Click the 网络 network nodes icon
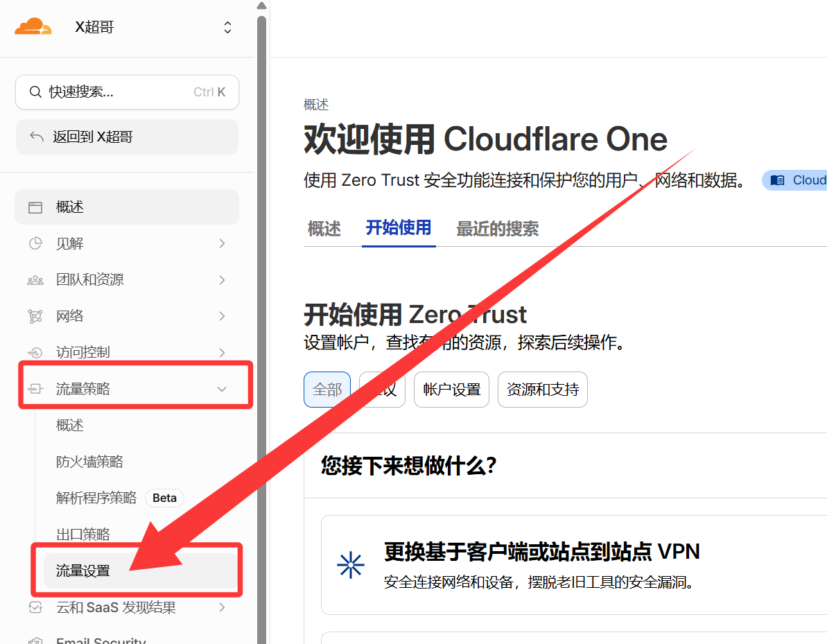 click(x=35, y=316)
